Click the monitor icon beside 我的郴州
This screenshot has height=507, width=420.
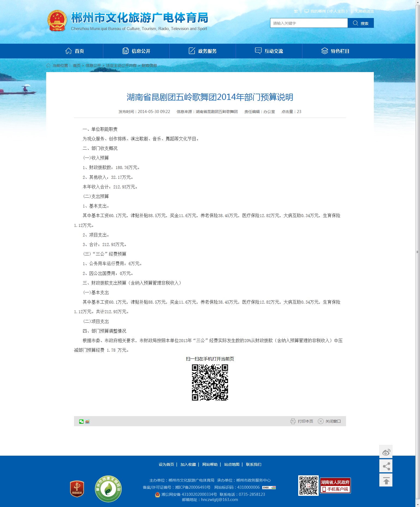pos(307,11)
